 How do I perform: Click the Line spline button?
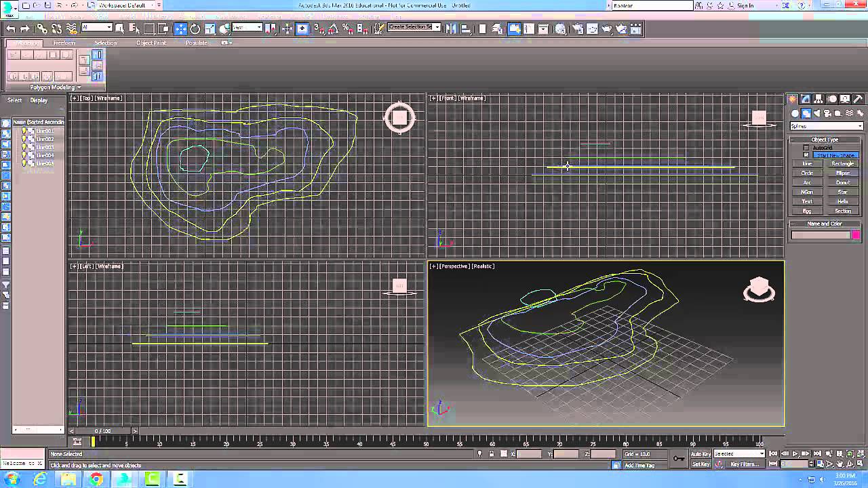(807, 163)
